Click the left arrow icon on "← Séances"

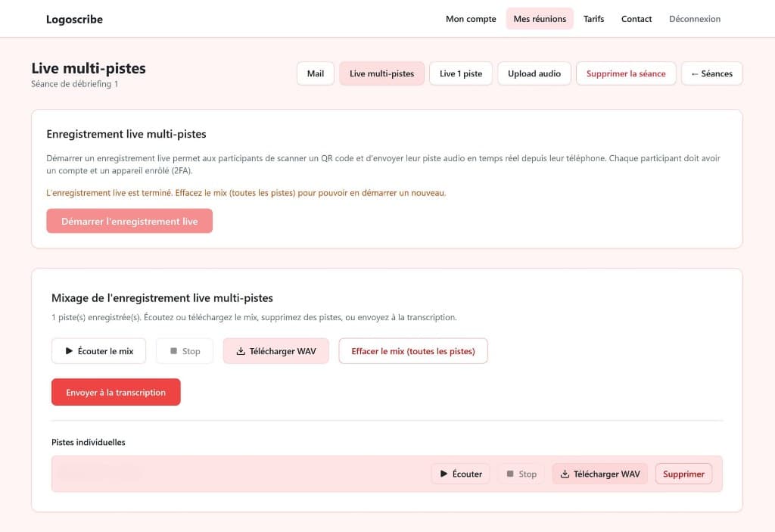(696, 73)
